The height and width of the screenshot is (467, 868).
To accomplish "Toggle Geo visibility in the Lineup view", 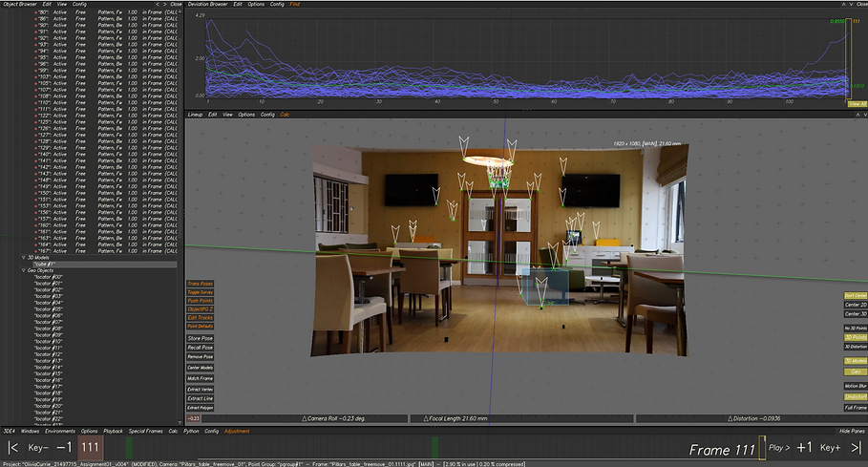I will click(x=856, y=371).
